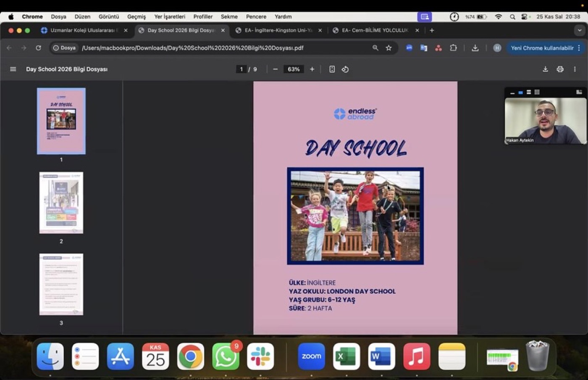Open the Chrome downloads tray icon

(475, 48)
